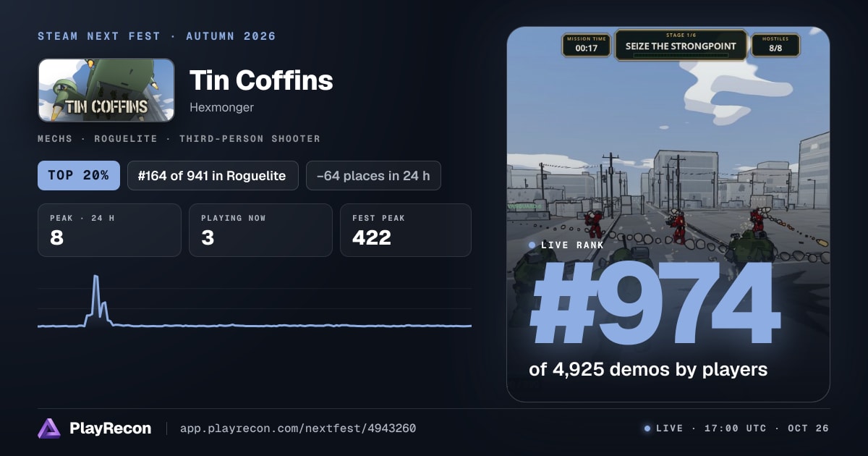Viewport: 868px width, 456px height.
Task: Click the Steam Next Fest Autumn 2026 header
Action: pos(157,36)
